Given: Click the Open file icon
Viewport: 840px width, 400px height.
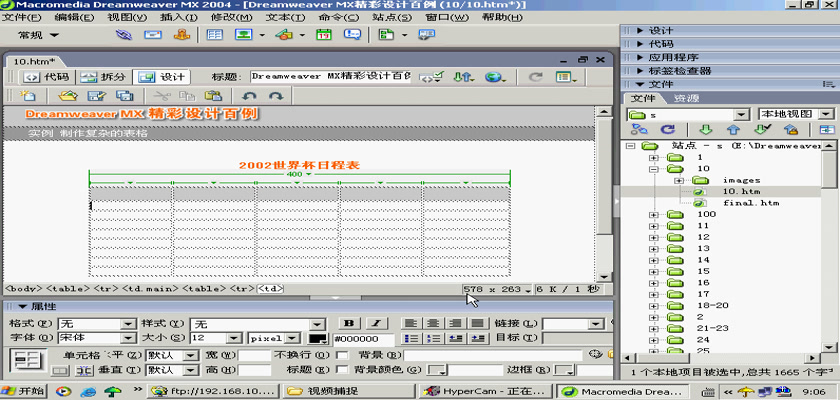Looking at the screenshot, I should (x=68, y=96).
